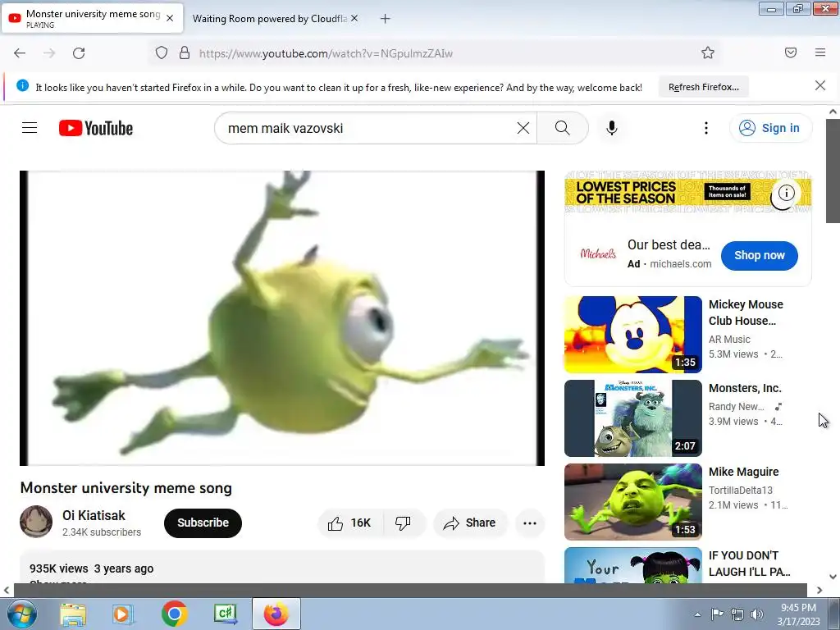This screenshot has height=630, width=840.
Task: Click the volume speaker tray icon
Action: coord(757,614)
